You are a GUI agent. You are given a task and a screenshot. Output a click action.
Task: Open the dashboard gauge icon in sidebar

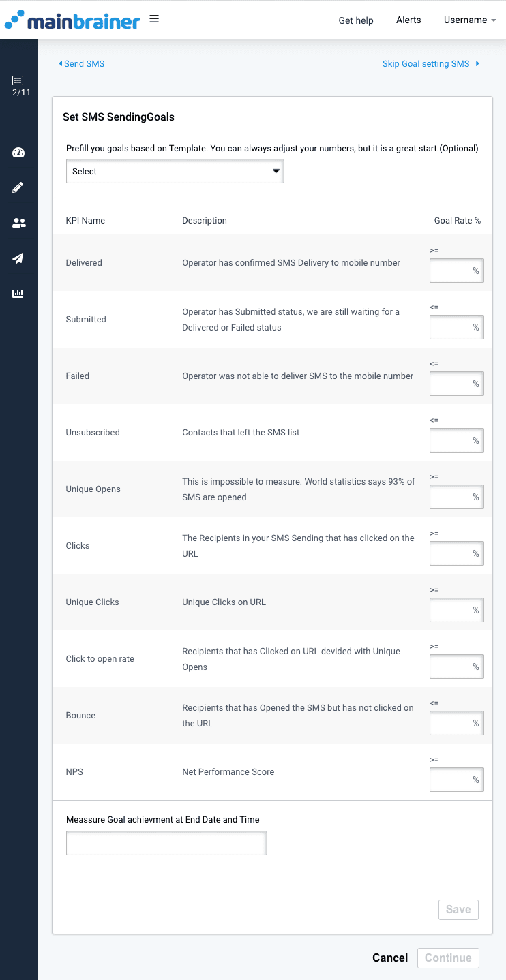click(19, 152)
